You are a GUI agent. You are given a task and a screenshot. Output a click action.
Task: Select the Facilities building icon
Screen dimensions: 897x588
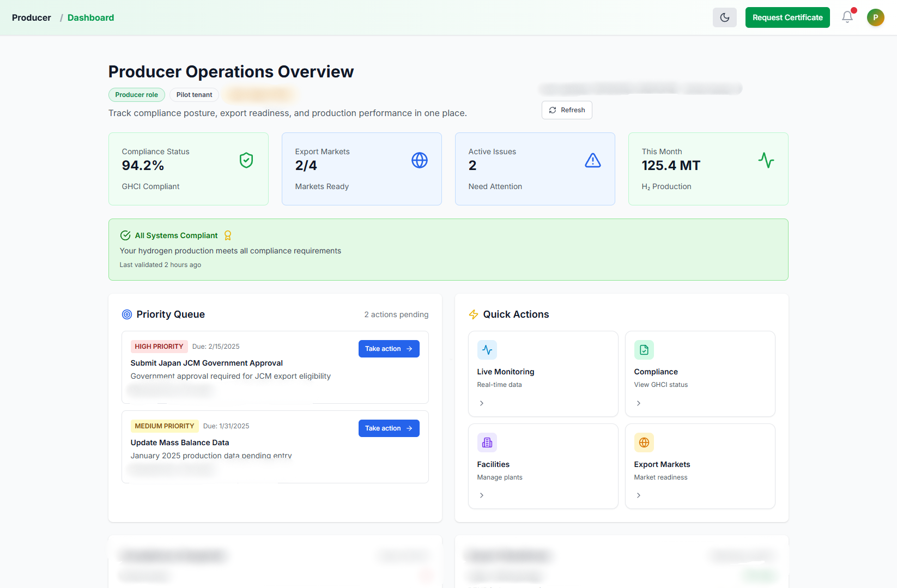(487, 442)
